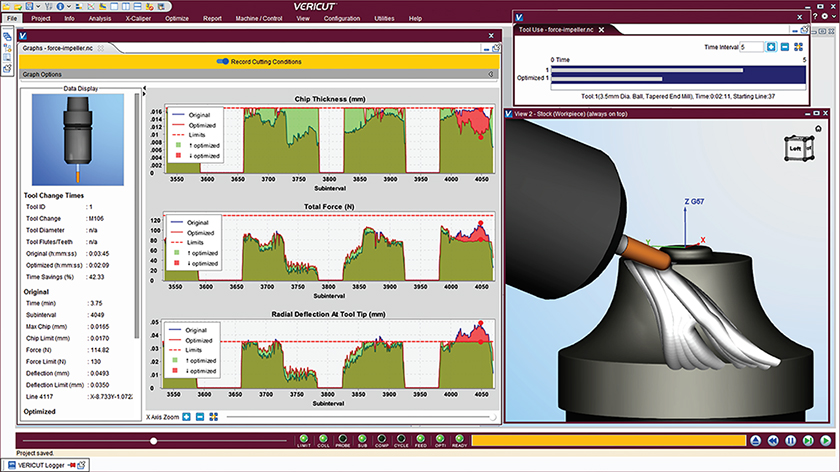The width and height of the screenshot is (840, 472).
Task: Click the X Axis Zoom in plus icon
Action: pyautogui.click(x=186, y=416)
